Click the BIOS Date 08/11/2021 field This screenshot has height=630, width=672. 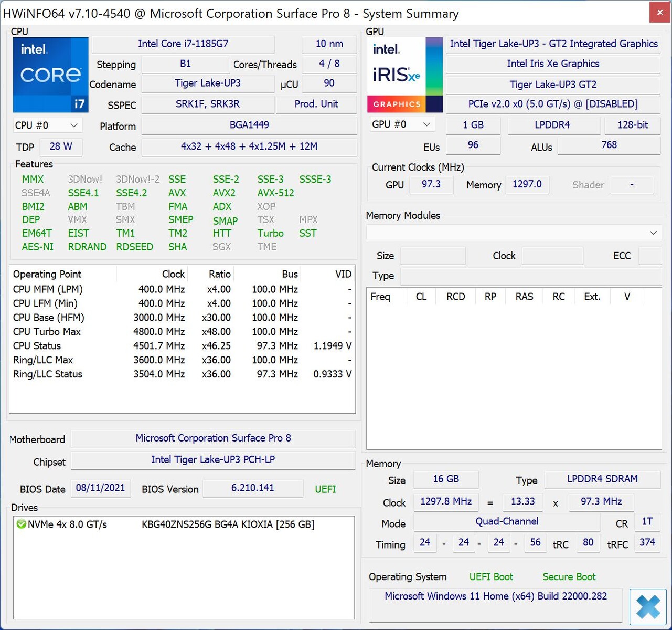pyautogui.click(x=100, y=488)
